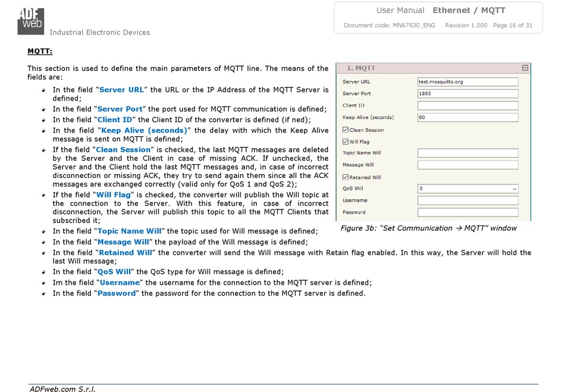Click the "Document code: MN67930_ENG" text
565x392 pixels.
click(390, 25)
